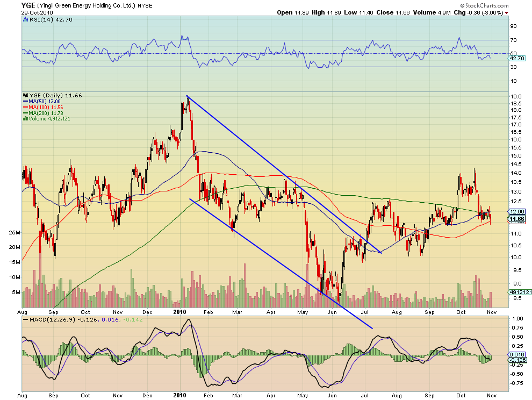Click the 0.016 tag on MACD right axis
The image size is (532, 400).
(x=517, y=354)
